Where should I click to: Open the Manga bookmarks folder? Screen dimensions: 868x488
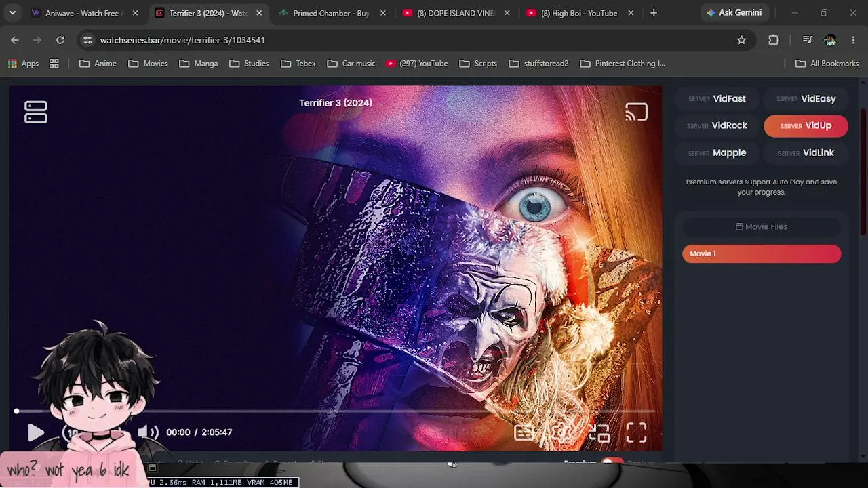click(x=199, y=64)
